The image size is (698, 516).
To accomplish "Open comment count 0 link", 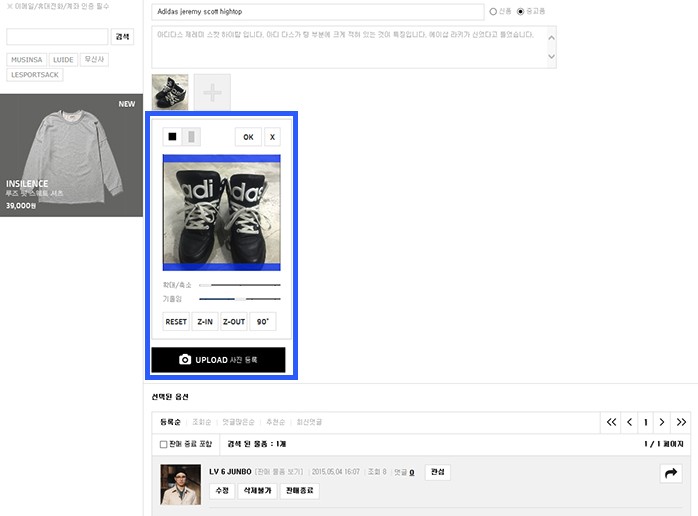I will click(x=412, y=472).
